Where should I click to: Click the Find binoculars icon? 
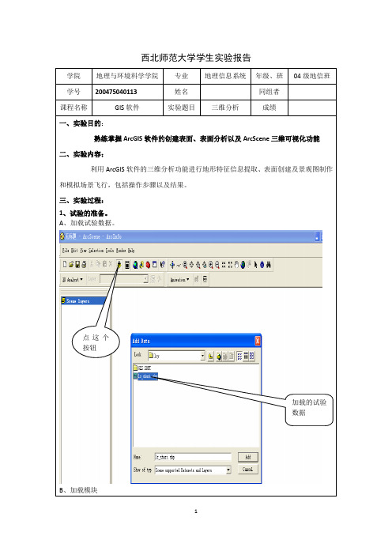(x=268, y=264)
